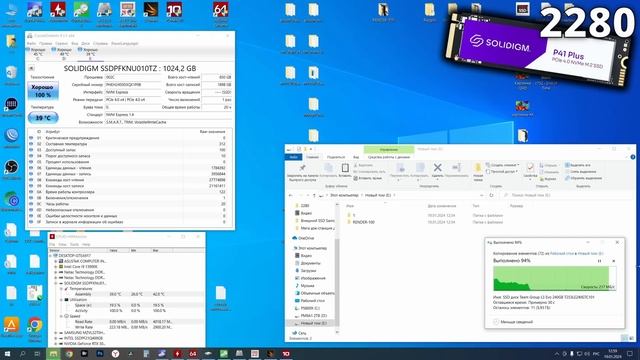Viewport: 640px width, 360px height.
Task: Click the Paste clipboard icon in Explorer ribbon
Action: (345, 168)
